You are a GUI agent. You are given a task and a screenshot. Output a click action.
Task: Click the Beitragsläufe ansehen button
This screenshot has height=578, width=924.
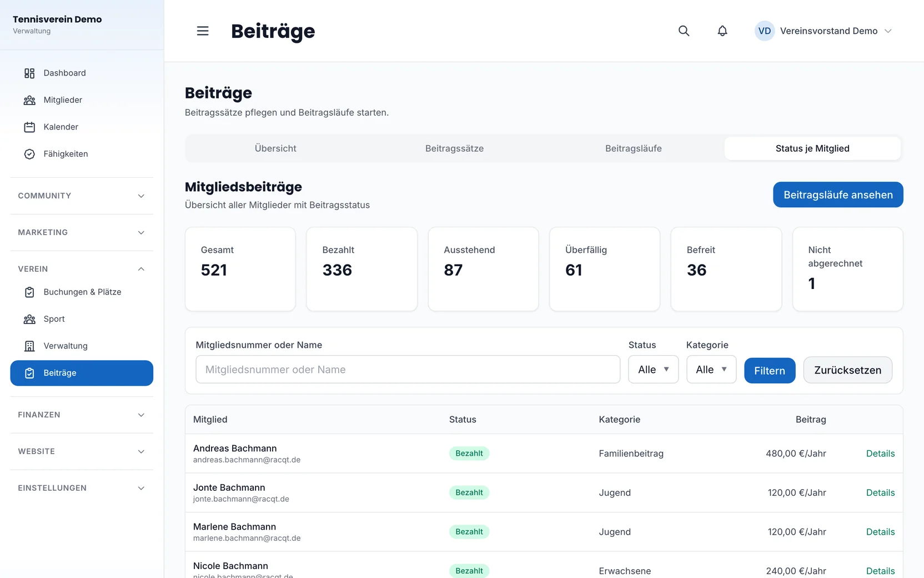[838, 195]
